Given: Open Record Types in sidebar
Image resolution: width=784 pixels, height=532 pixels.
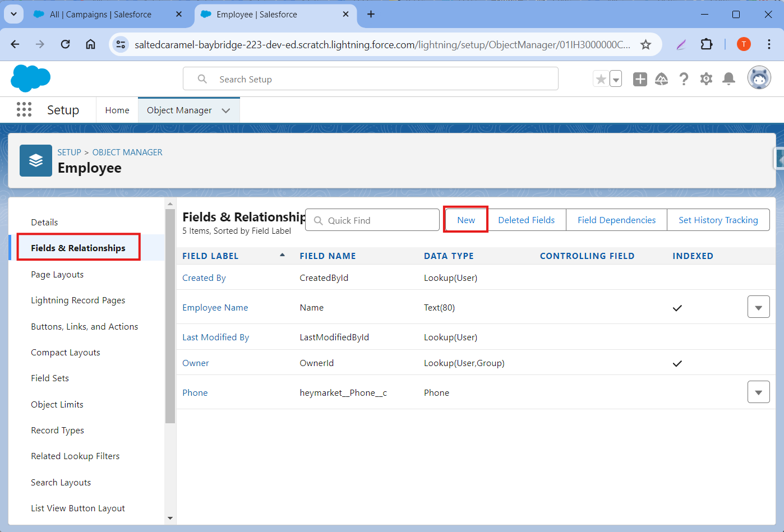Looking at the screenshot, I should click(x=58, y=431).
